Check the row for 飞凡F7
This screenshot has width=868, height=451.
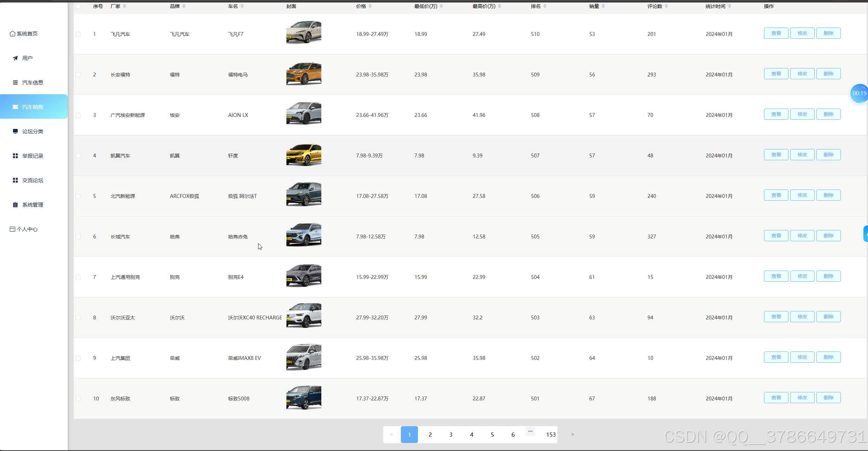[78, 34]
